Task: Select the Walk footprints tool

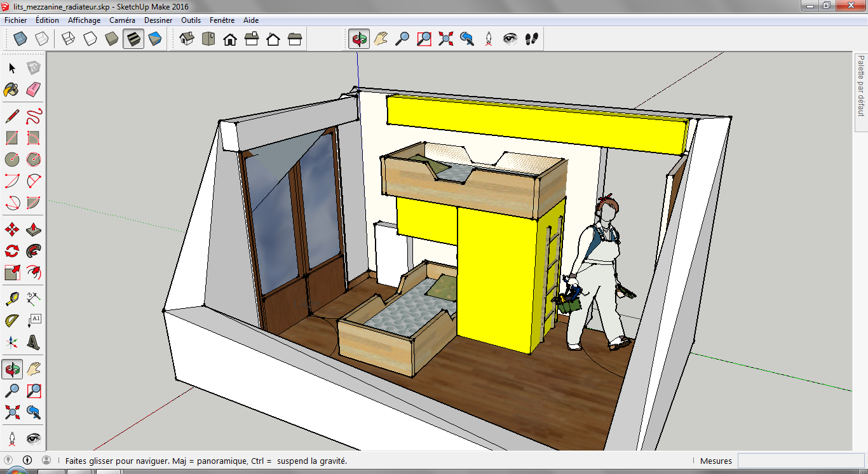Action: click(532, 39)
